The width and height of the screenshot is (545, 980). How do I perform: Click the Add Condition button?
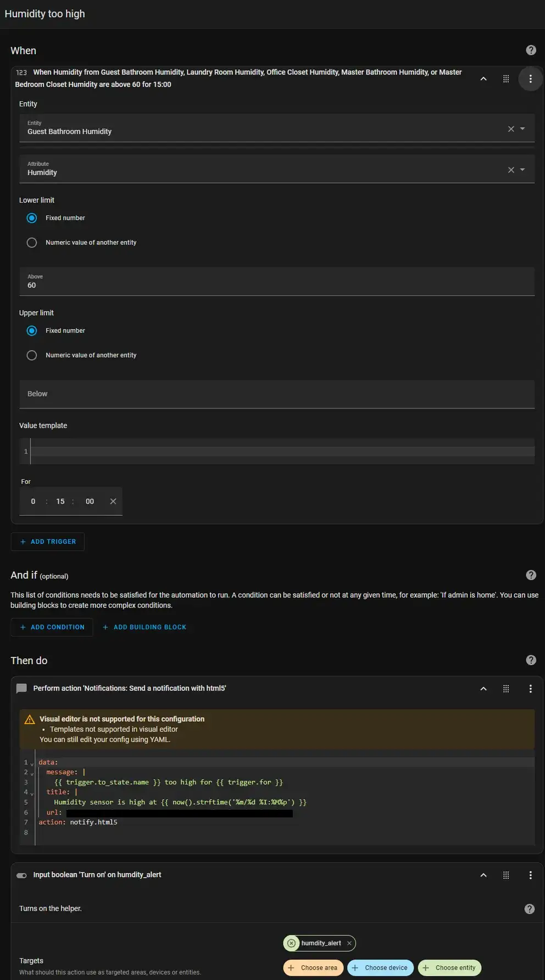(52, 627)
